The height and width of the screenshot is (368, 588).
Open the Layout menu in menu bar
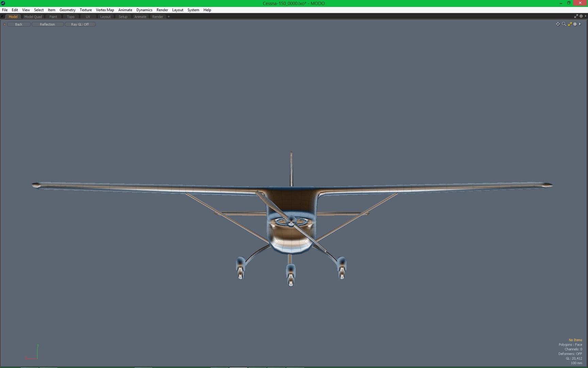pyautogui.click(x=178, y=10)
